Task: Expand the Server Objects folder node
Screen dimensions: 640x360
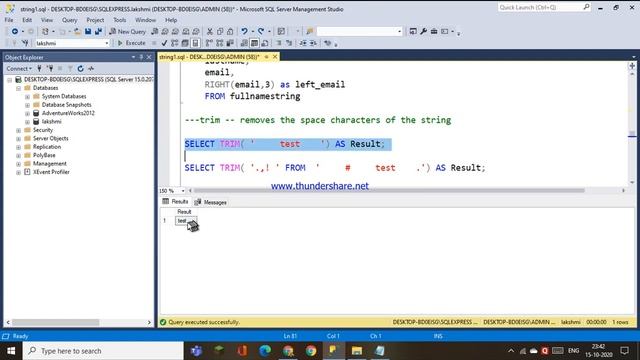Action: pos(18,139)
